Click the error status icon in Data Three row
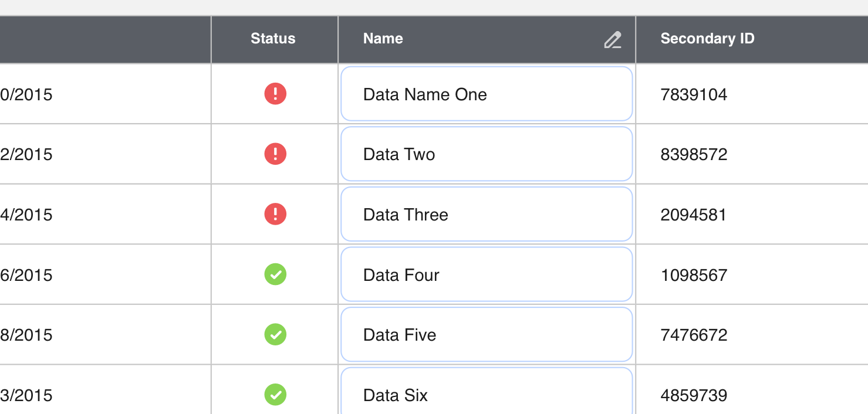 point(275,214)
